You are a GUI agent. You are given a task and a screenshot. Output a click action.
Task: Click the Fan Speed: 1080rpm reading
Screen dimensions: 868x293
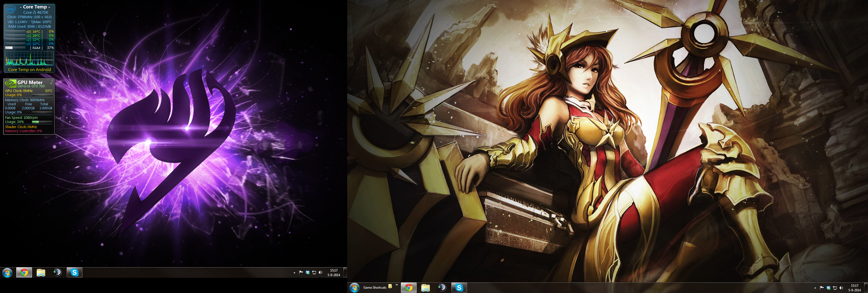[21, 118]
